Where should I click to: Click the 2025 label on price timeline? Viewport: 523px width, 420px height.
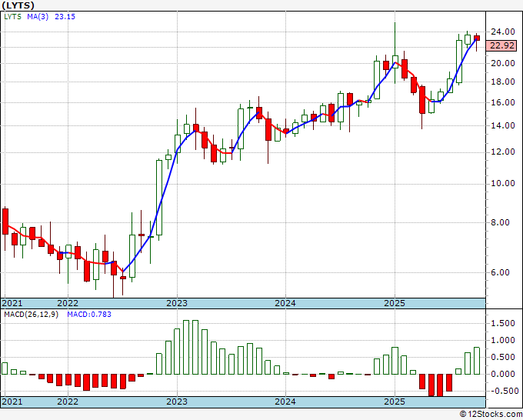click(x=395, y=303)
